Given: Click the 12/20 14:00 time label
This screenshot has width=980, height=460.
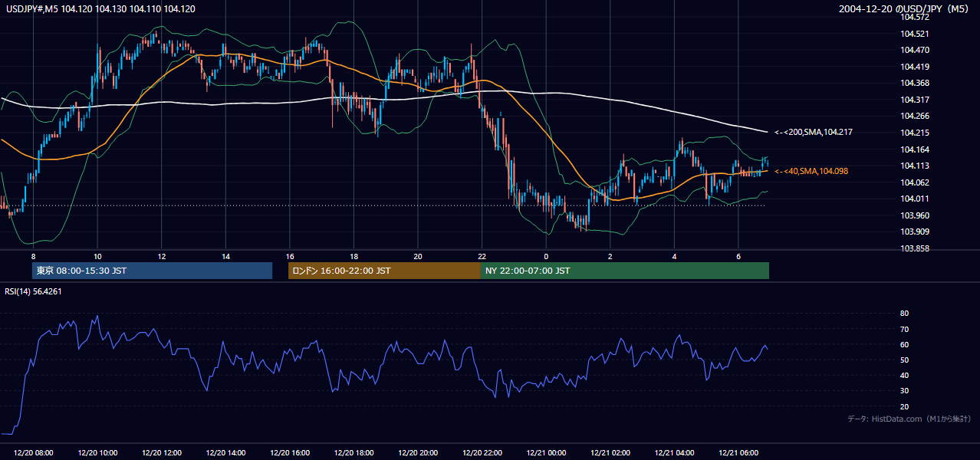Looking at the screenshot, I should coord(225,453).
